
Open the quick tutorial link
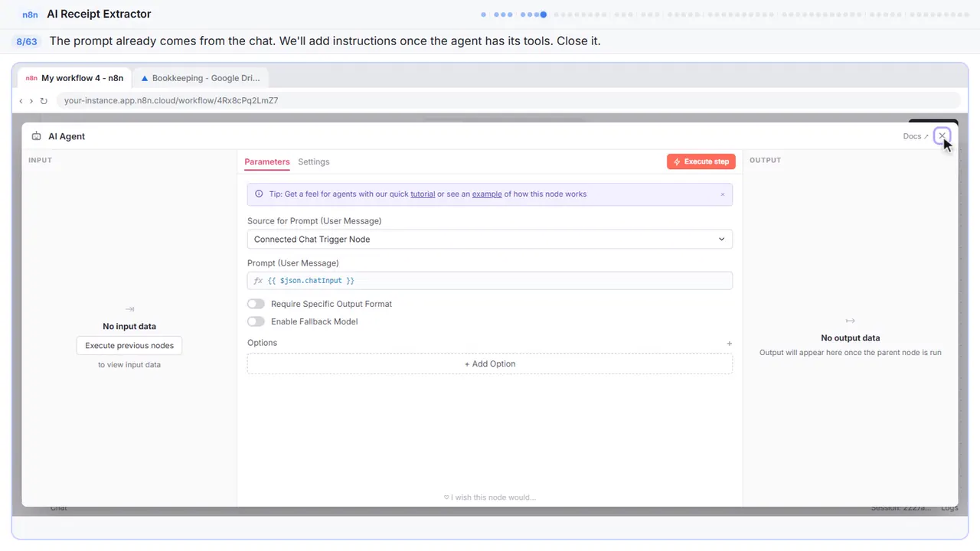pos(423,194)
